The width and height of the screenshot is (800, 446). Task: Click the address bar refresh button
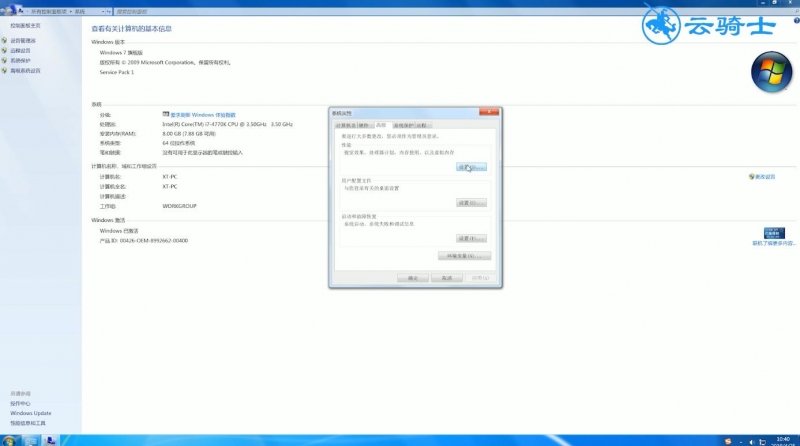[x=108, y=11]
